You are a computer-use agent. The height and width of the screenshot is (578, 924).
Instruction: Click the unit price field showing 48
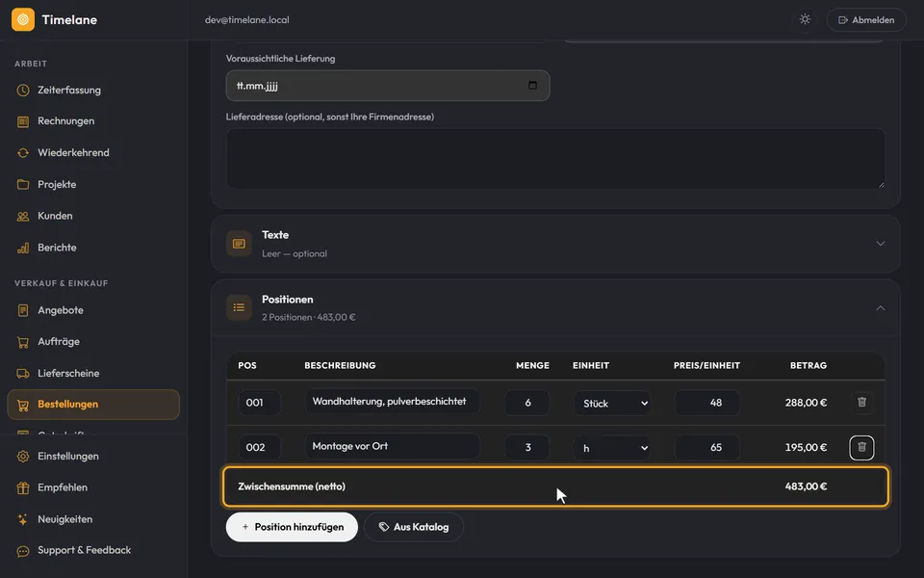(x=707, y=403)
